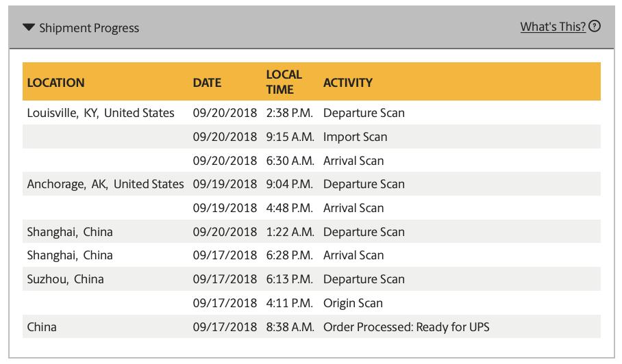The height and width of the screenshot is (364, 622).
Task: Click the 6:30 A.M. time cell
Action: [290, 161]
